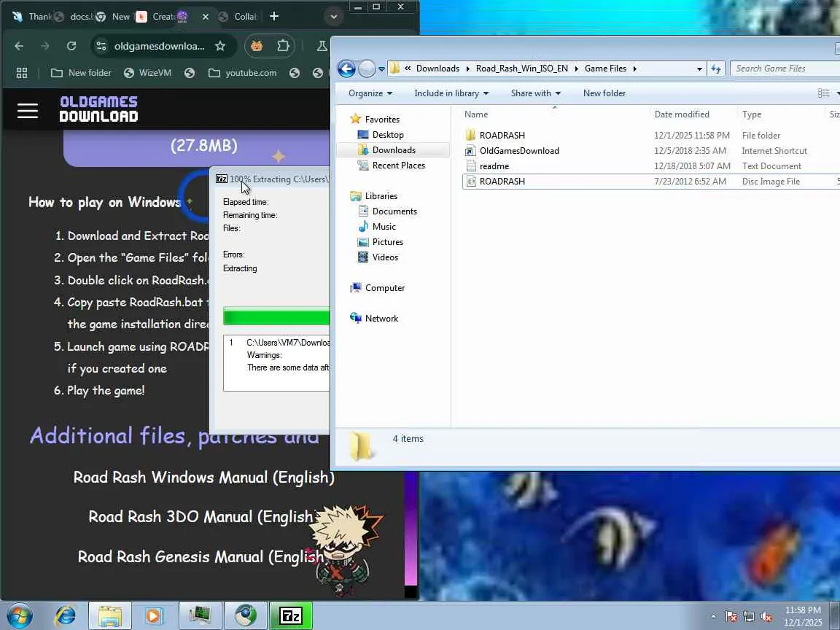Expand the arrow after Game Files breadcrumb
The width and height of the screenshot is (840, 630).
635,69
